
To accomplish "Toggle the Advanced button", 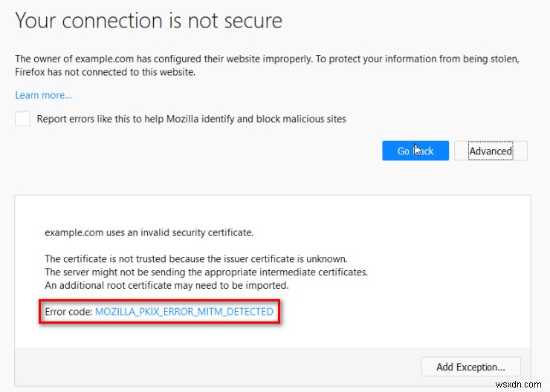I will (x=491, y=151).
